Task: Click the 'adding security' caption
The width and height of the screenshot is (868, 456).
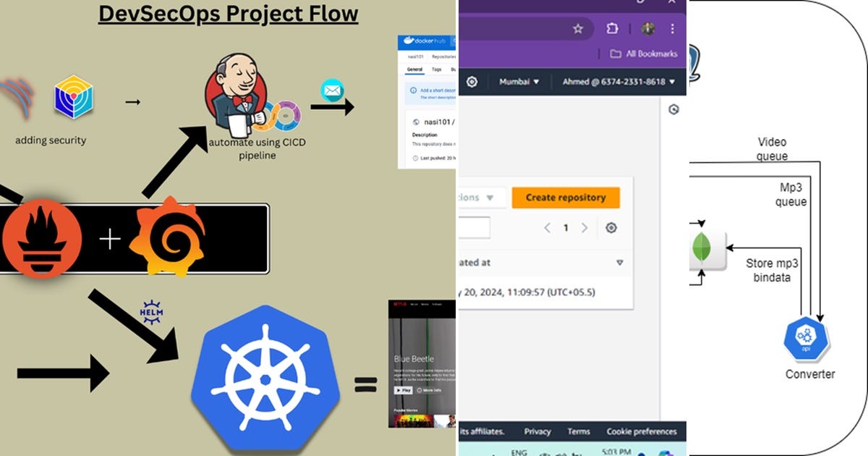Action: (51, 140)
